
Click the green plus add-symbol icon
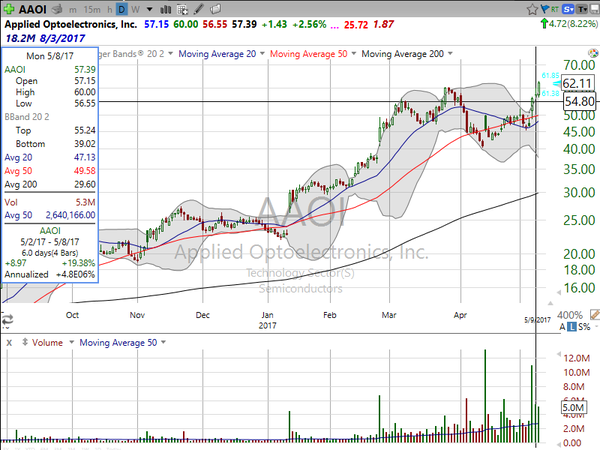tap(8, 8)
